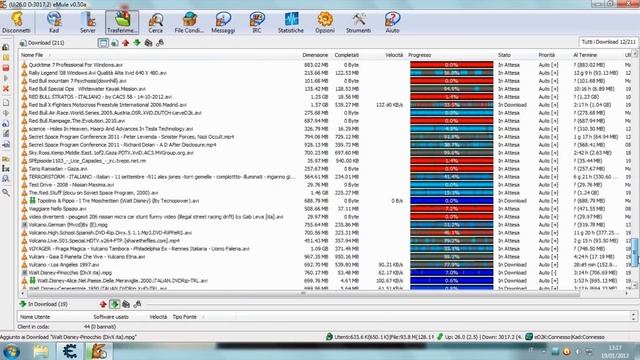Click the magnifier icon at sidebar bottom

click(6, 192)
